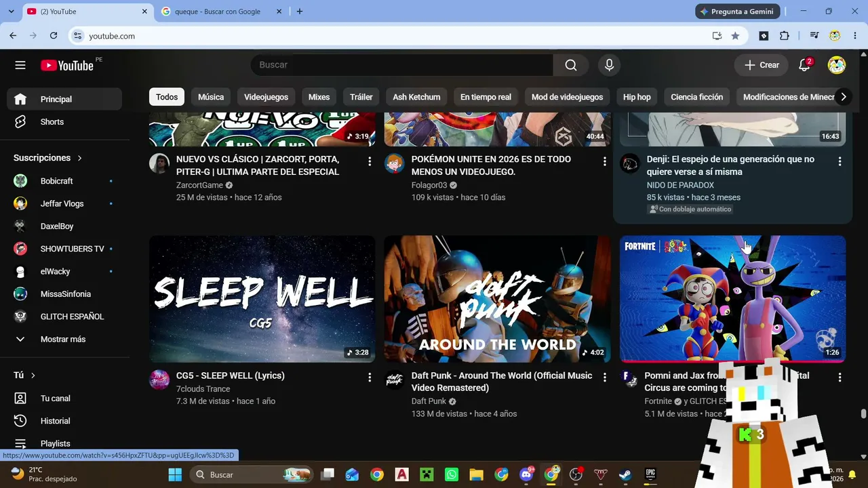Open 7clouds Trance channel avatar
This screenshot has height=488, width=868.
(x=159, y=380)
